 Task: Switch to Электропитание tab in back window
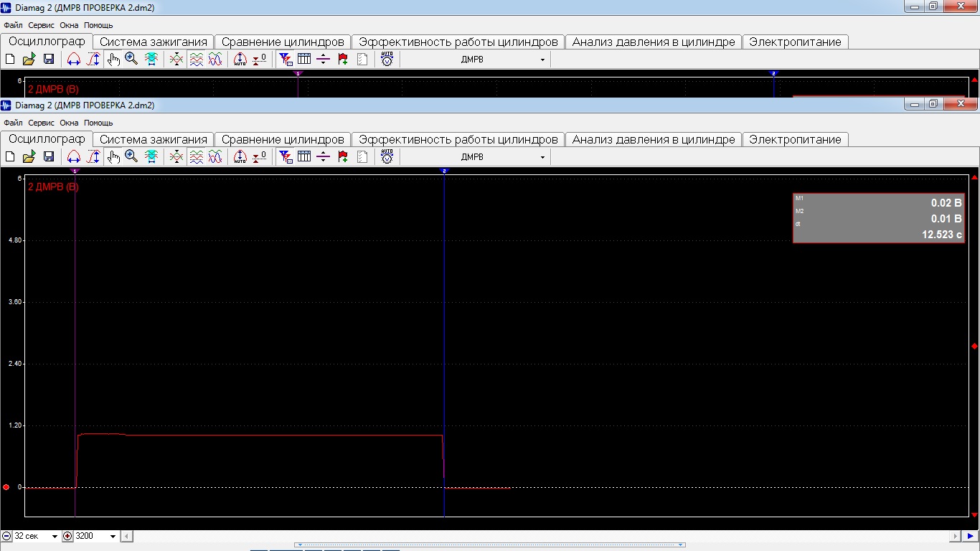tap(795, 42)
